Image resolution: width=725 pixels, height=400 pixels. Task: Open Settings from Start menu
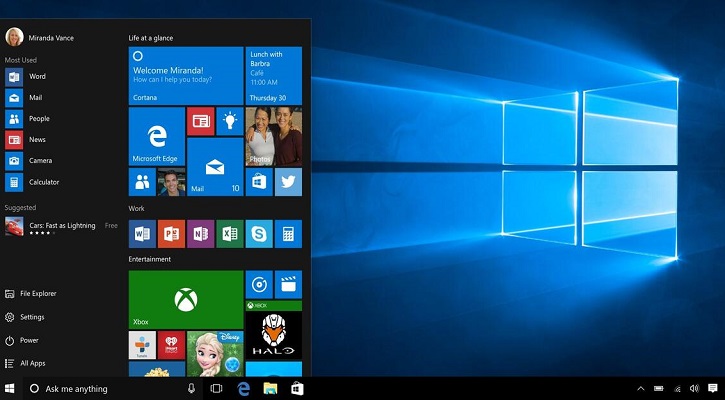(25, 317)
